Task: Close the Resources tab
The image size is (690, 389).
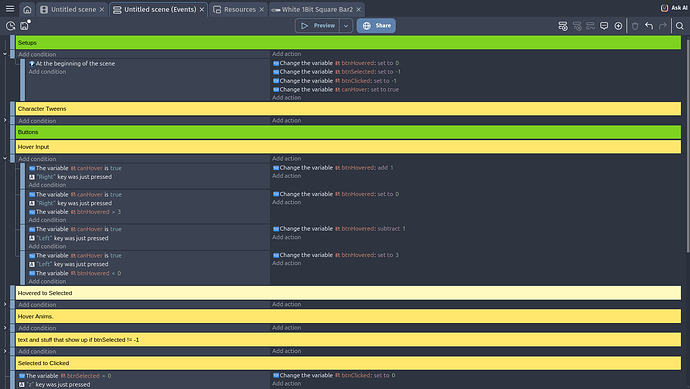Action: pyautogui.click(x=261, y=9)
